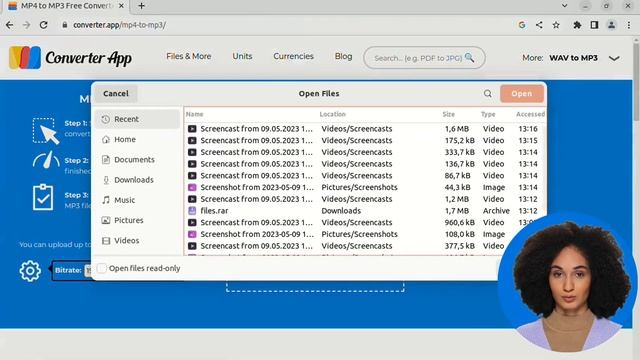Select Downloads in file dialog sidebar
This screenshot has width=640, height=360.
click(x=137, y=180)
